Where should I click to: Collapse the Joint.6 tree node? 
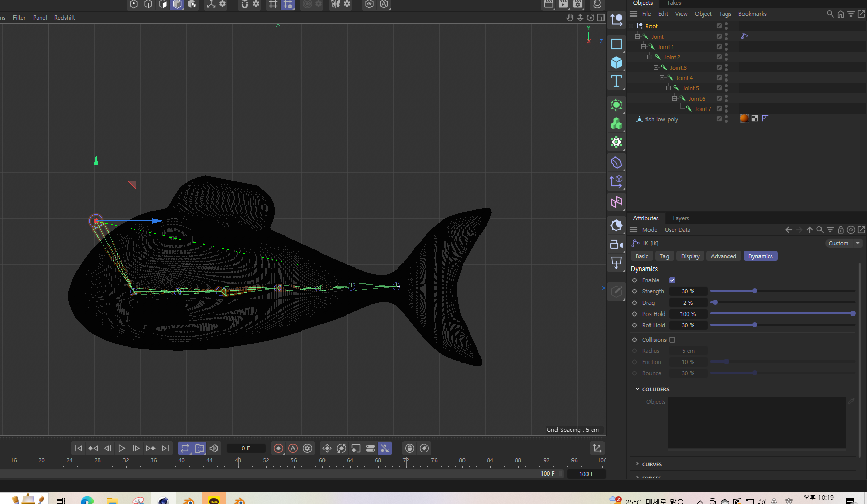pos(674,98)
